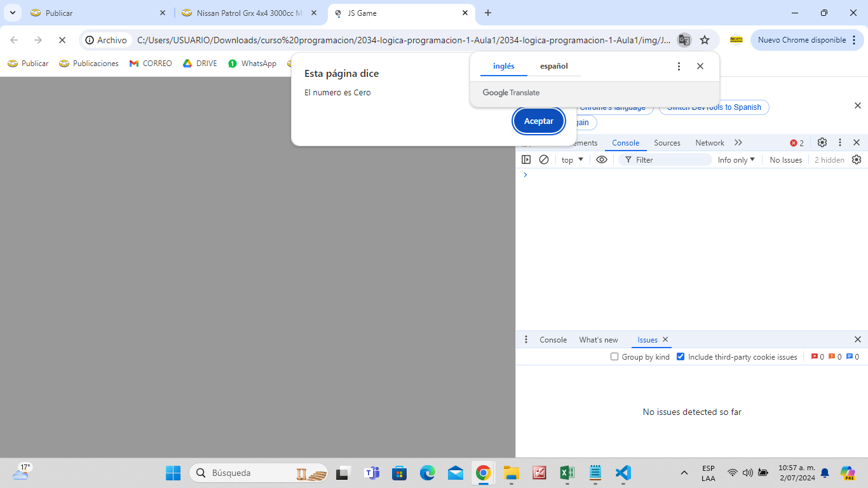Toggle the console sidebar icon

pos(526,159)
